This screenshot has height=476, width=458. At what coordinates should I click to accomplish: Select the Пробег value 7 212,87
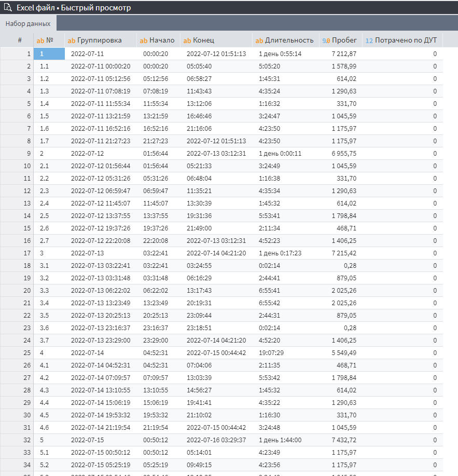pos(344,54)
